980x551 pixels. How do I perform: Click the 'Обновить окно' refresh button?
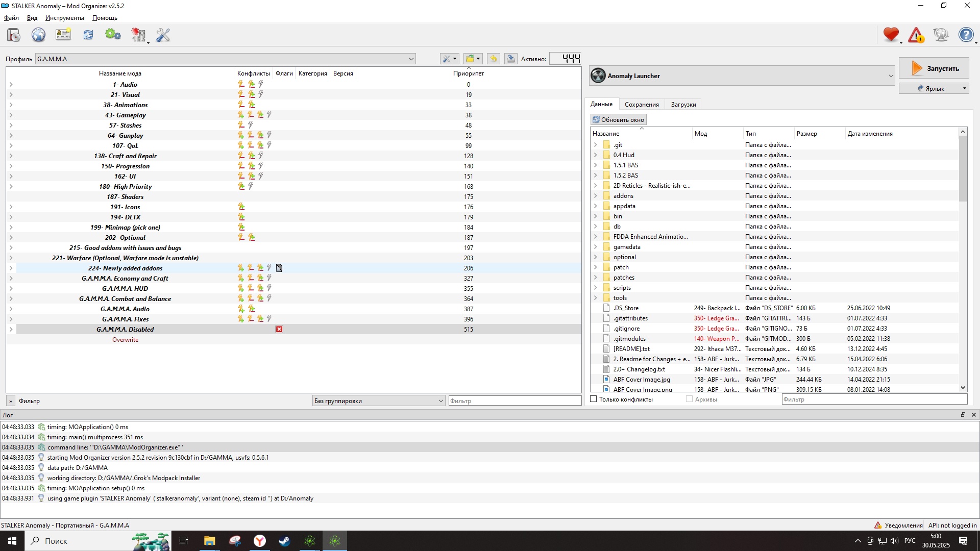[x=618, y=120]
